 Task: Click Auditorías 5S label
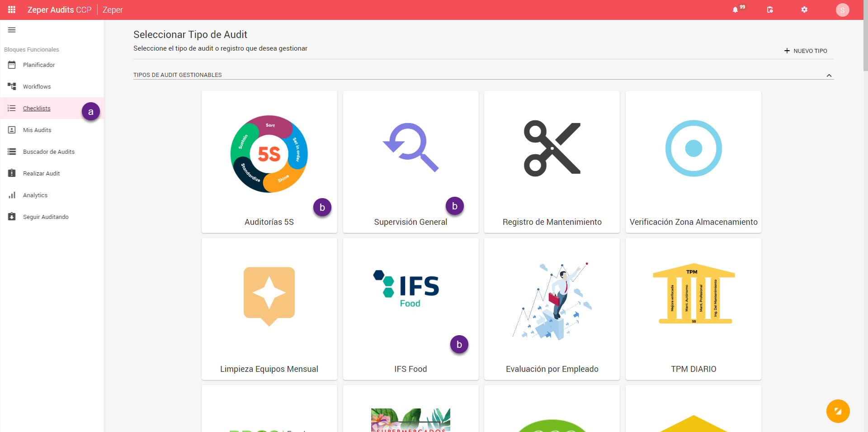269,222
